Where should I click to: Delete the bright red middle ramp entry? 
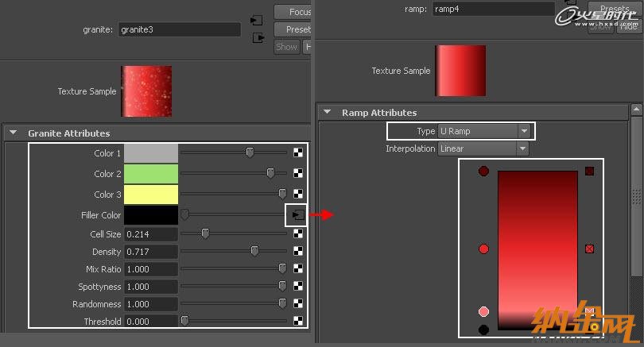pos(589,249)
